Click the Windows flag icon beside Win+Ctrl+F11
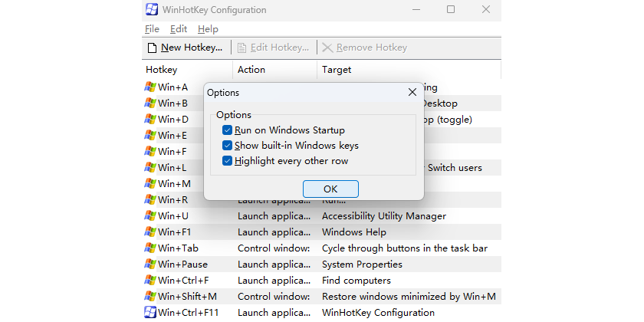Screen dimensions: 644x322 [150, 313]
